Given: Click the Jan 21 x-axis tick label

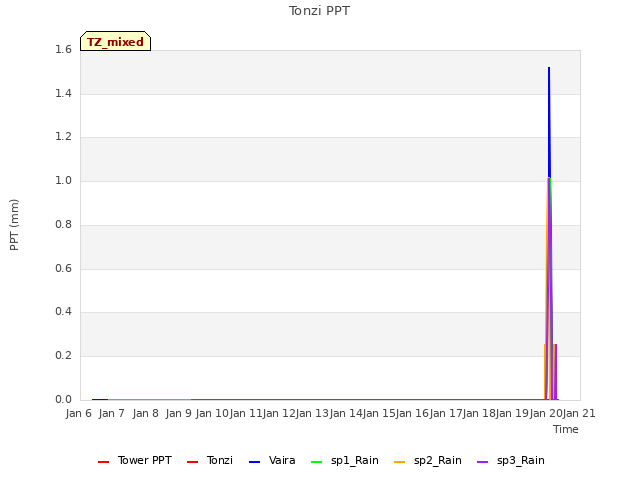Looking at the screenshot, I should (579, 413).
